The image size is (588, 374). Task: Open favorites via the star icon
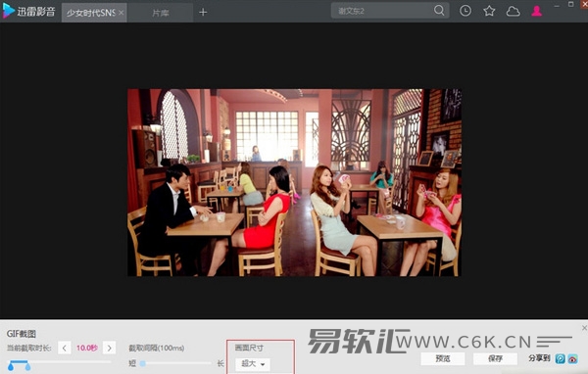point(489,11)
